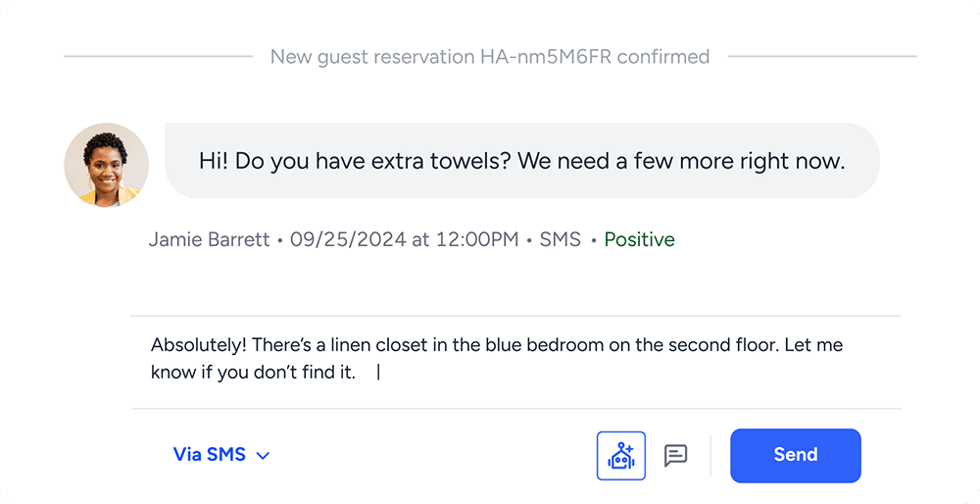Open the saved replies chat bubble icon
This screenshot has height=504, width=980.
[675, 455]
